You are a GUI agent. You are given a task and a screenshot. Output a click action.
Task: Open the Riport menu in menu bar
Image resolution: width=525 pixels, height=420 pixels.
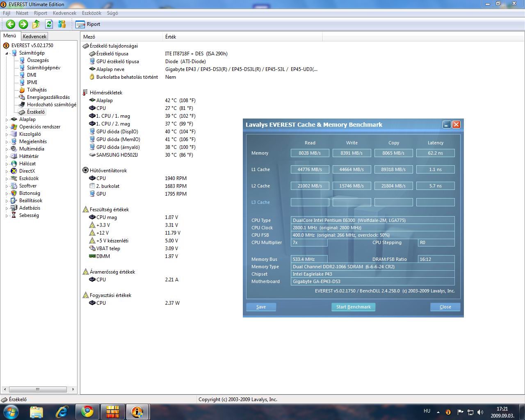pos(41,13)
